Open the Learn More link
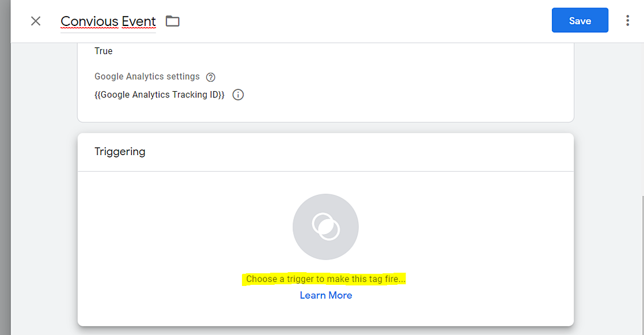Image resolution: width=644 pixels, height=335 pixels. tap(325, 295)
